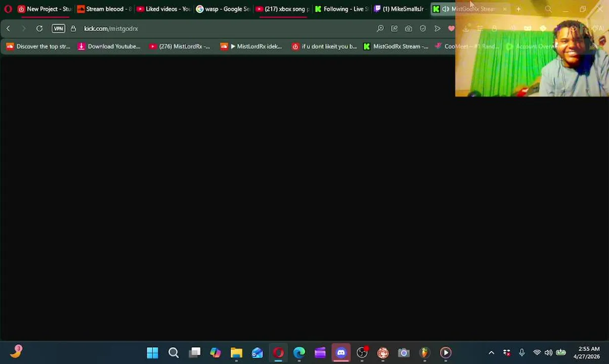609x364 pixels.
Task: Click the share page icon in address bar
Action: click(x=395, y=29)
